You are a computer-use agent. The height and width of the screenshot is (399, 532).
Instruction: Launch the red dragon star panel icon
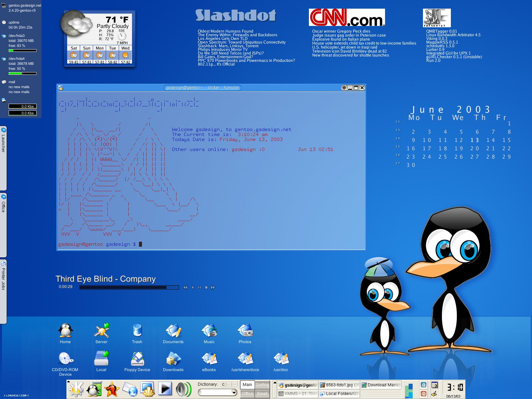pyautogui.click(x=112, y=389)
